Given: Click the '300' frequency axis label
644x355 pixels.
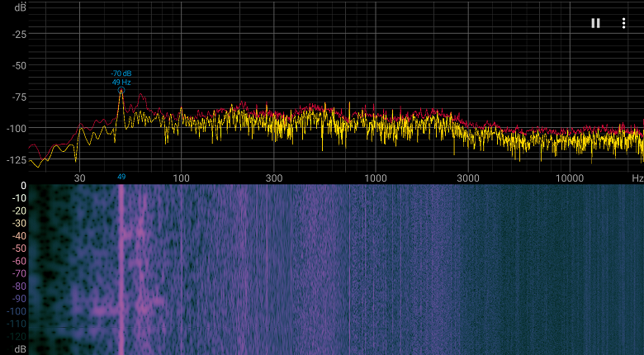Looking at the screenshot, I should tap(274, 177).
